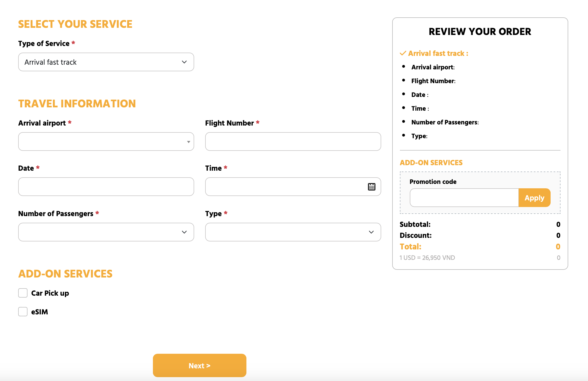Click the eSIM label text
The image size is (588, 381).
click(40, 312)
